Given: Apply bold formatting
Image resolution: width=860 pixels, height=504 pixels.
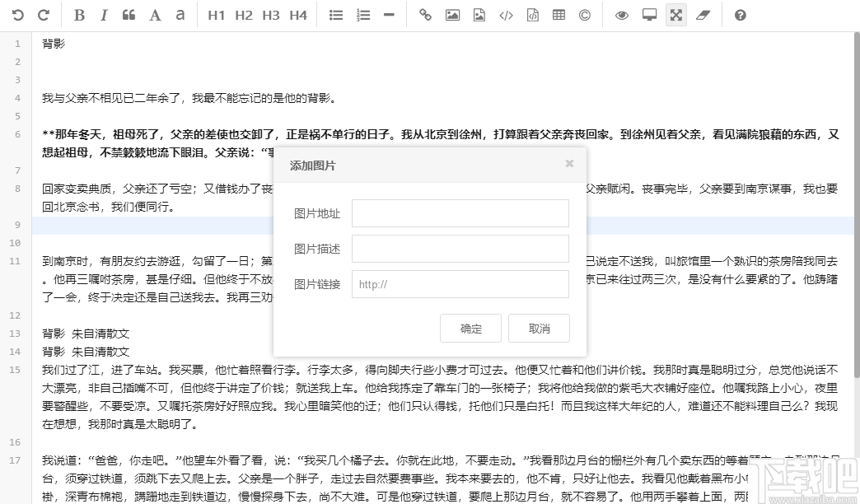Looking at the screenshot, I should [x=78, y=14].
